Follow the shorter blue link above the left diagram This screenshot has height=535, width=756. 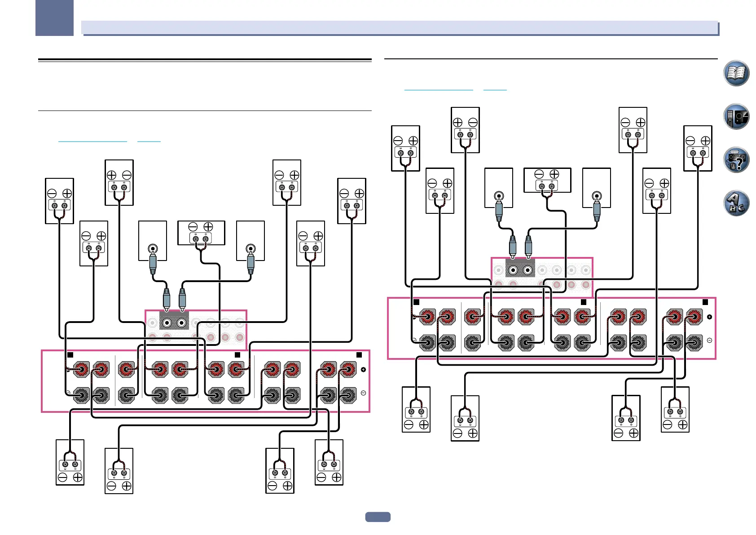(x=149, y=141)
